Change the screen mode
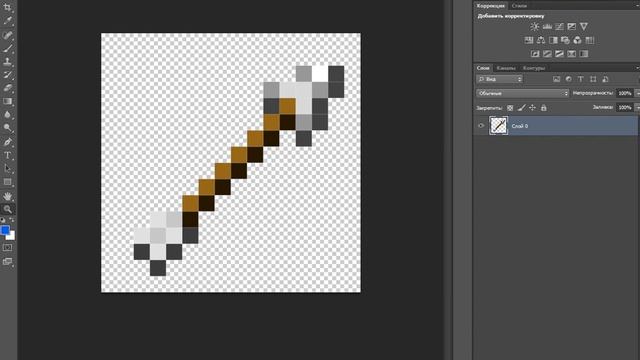 [7, 261]
